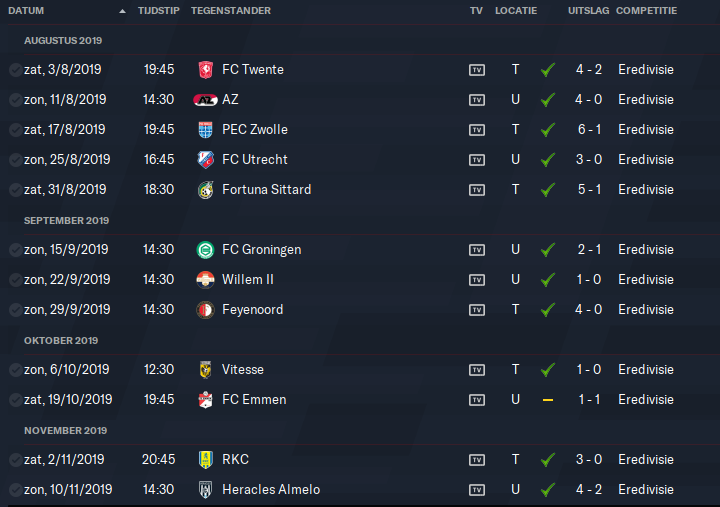Toggle the check circle for 2/11/2019 match
The image size is (720, 507).
click(15, 460)
